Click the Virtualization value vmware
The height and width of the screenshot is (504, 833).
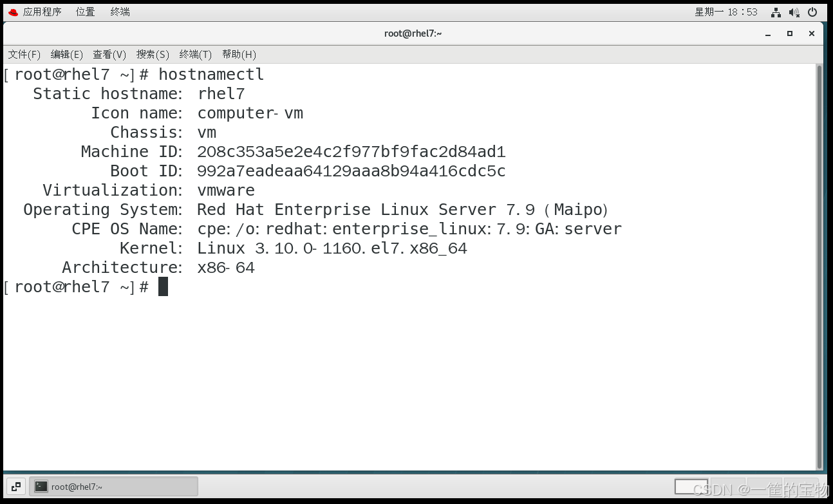pyautogui.click(x=226, y=191)
